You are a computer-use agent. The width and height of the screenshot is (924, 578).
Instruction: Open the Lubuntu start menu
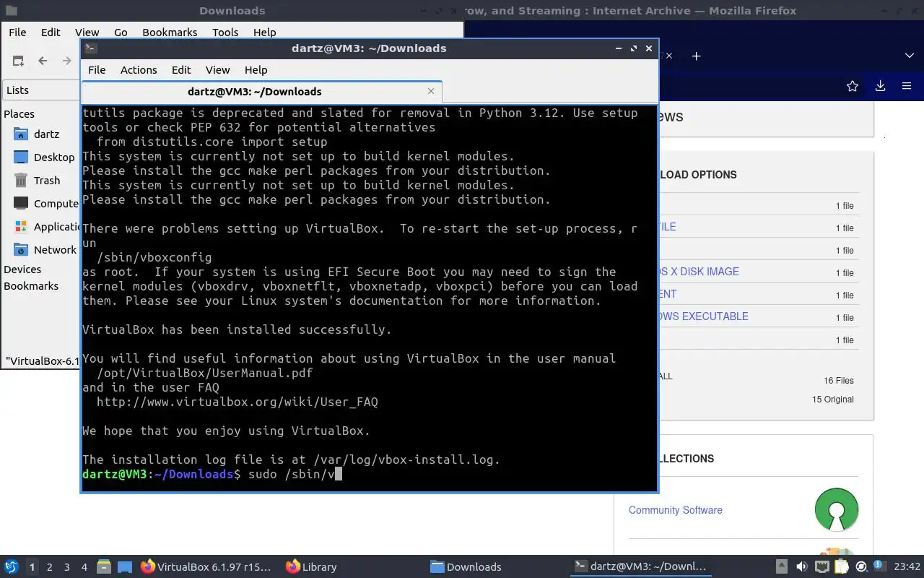click(12, 567)
